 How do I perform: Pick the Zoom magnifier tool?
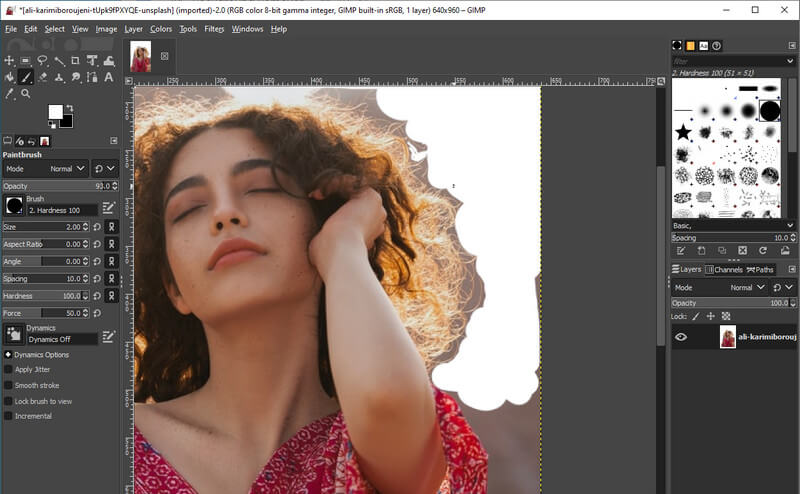[26, 93]
